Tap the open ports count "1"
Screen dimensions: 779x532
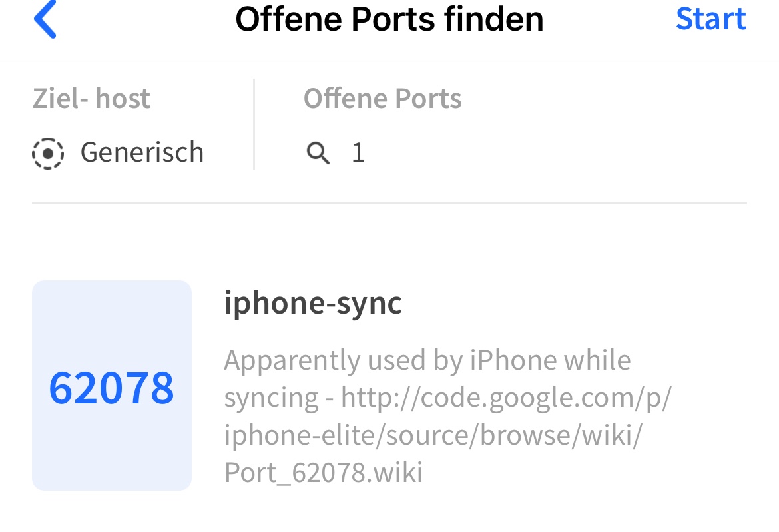[x=358, y=153]
